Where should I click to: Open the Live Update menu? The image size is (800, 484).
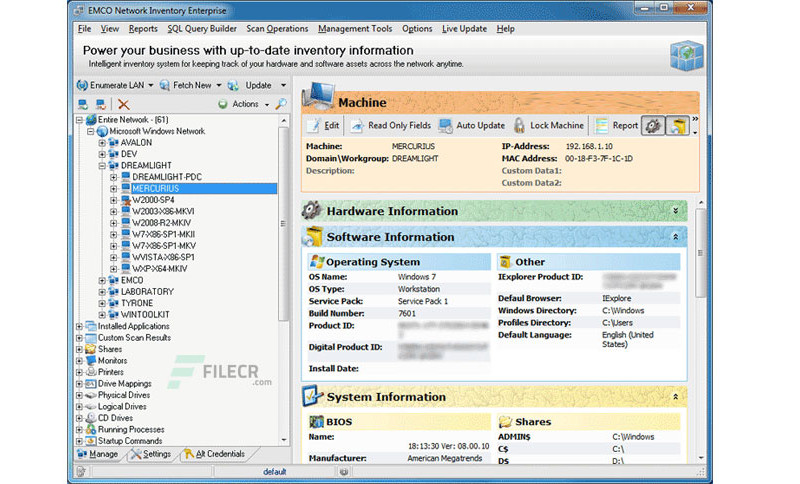[x=464, y=29]
